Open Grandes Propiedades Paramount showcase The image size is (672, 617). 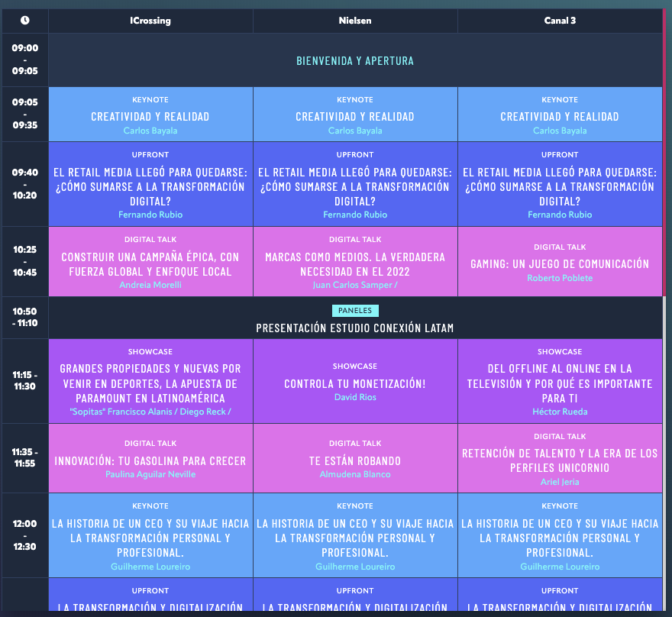coord(150,381)
